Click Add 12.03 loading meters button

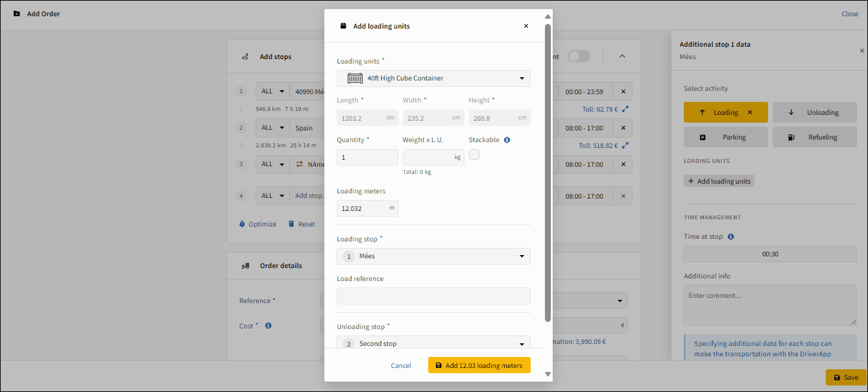click(479, 365)
